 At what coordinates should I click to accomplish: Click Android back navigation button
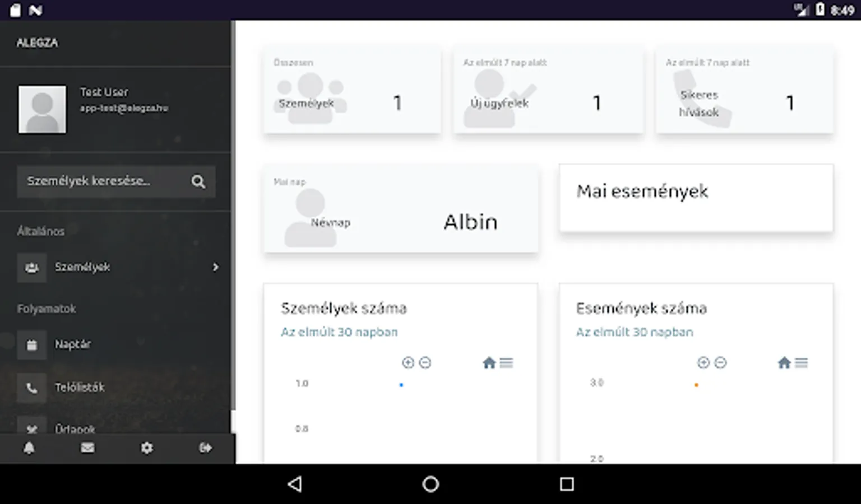[x=295, y=484]
